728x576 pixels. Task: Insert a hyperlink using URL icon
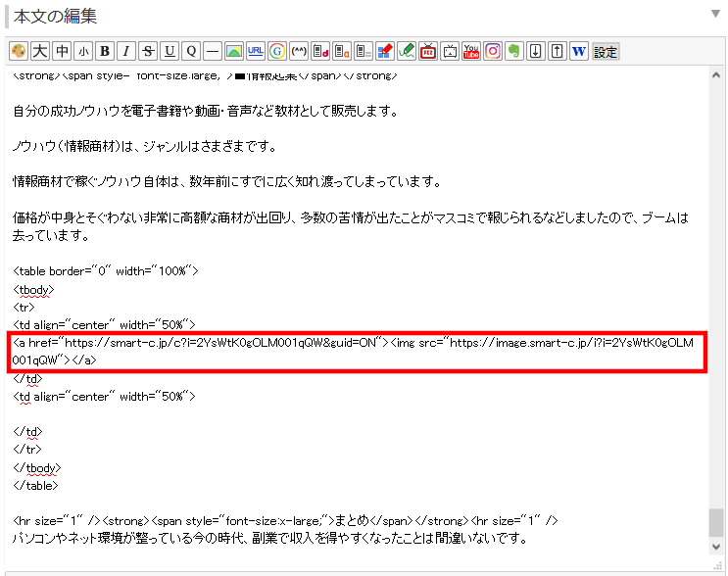256,51
